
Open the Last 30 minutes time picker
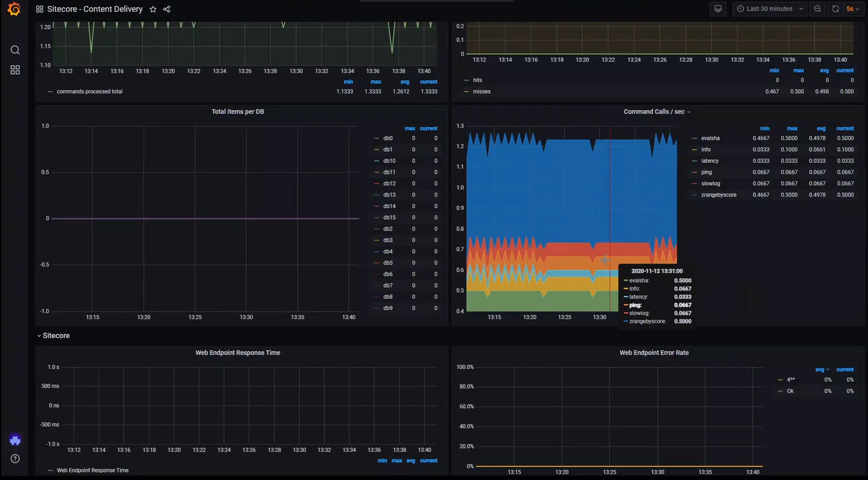[x=770, y=9]
